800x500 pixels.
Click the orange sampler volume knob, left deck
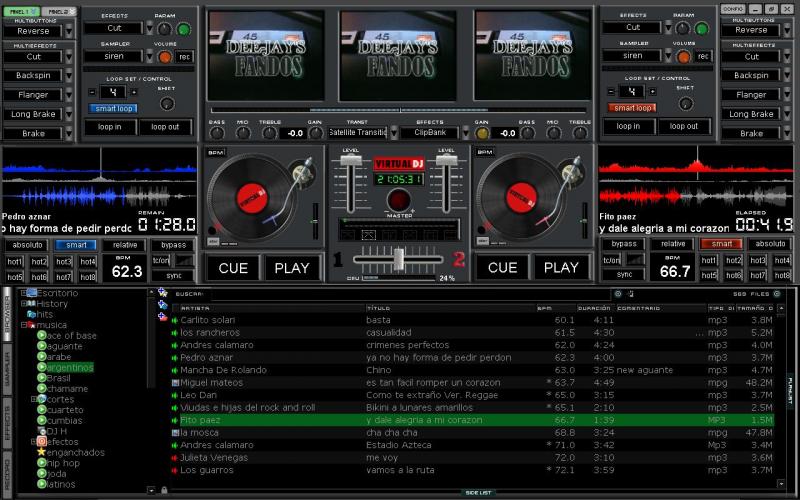165,57
